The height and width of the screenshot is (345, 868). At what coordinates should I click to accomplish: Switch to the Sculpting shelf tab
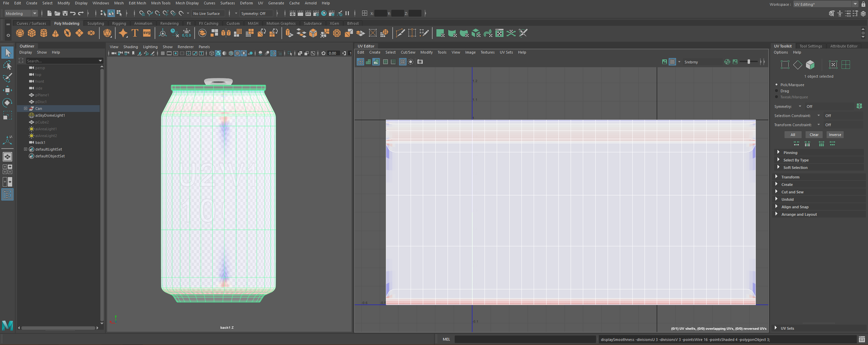tap(96, 23)
